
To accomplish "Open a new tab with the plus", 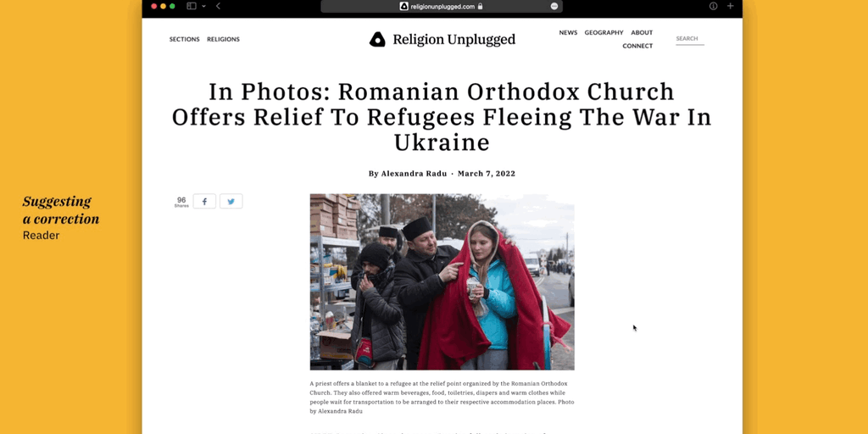I will click(x=730, y=6).
